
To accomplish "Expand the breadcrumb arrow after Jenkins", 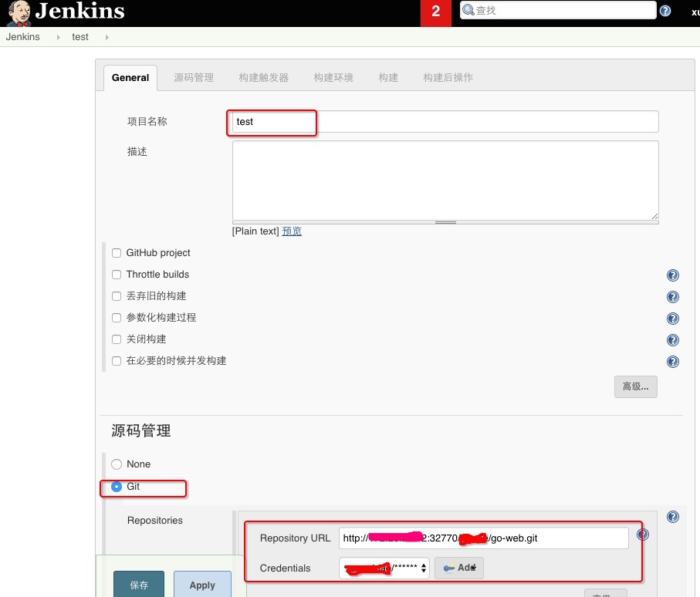I will pos(58,37).
